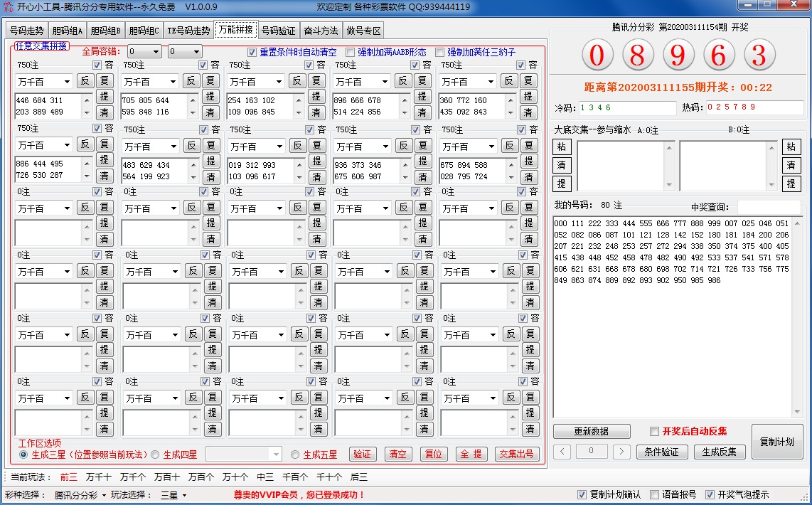This screenshot has width=812, height=505.
Task: Click the previous-period left arrow button
Action: pyautogui.click(x=562, y=452)
